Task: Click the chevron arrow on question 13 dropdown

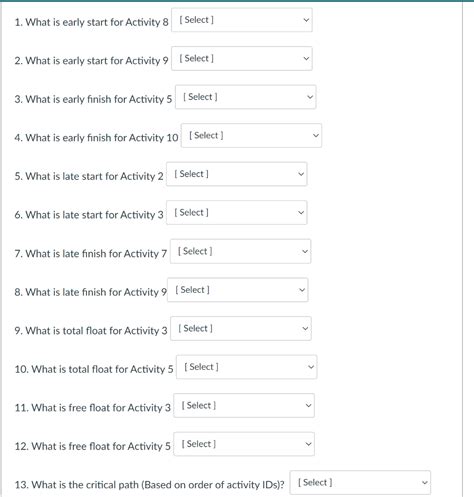Action: coord(424,483)
